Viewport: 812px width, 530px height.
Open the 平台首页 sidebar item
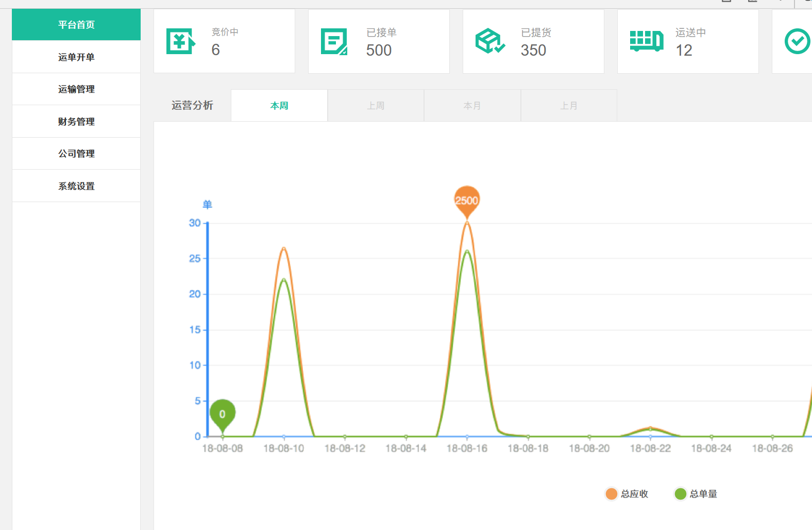click(x=76, y=25)
